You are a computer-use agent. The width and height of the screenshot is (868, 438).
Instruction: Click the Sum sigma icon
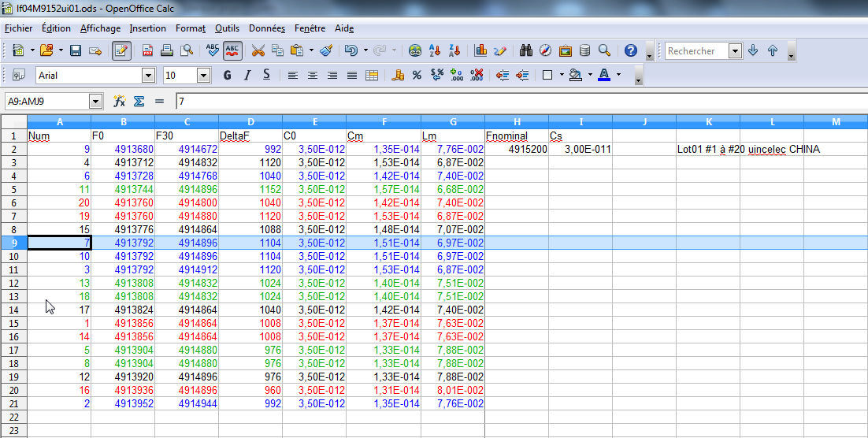click(139, 102)
